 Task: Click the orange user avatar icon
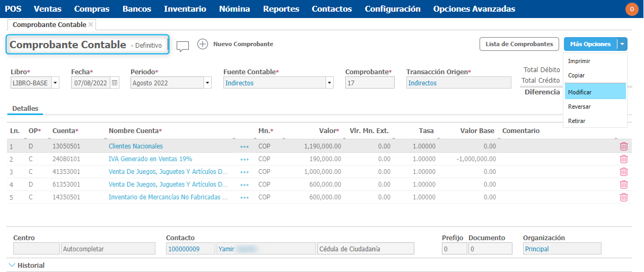(632, 9)
